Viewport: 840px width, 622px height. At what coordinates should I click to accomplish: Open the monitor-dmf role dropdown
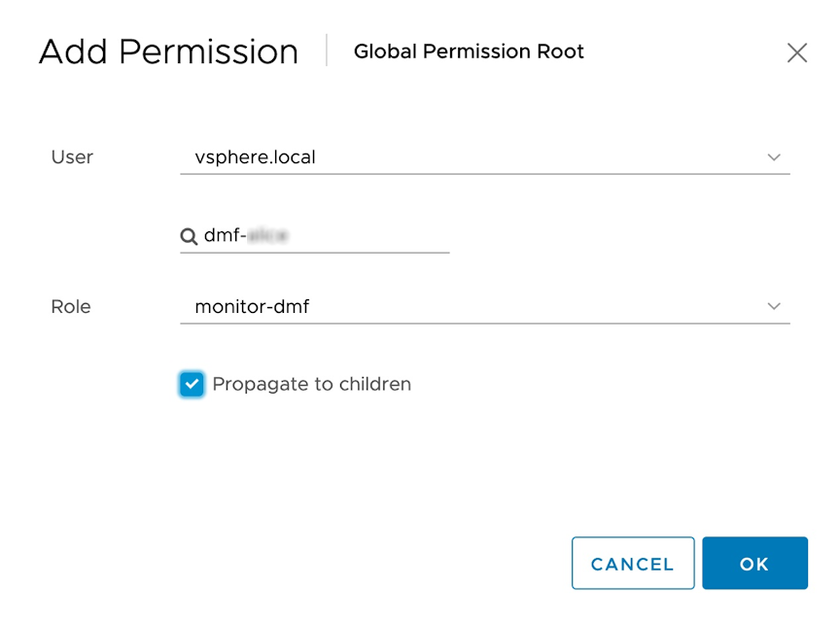485,307
